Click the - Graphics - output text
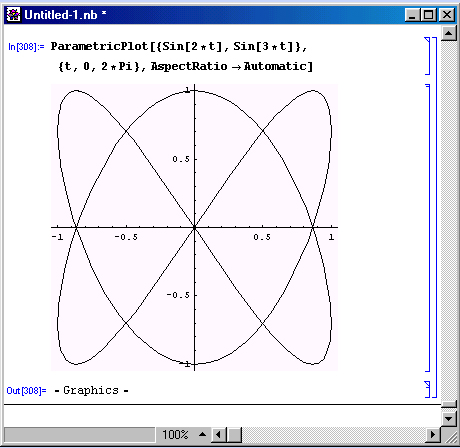The width and height of the screenshot is (460, 448). (x=91, y=390)
